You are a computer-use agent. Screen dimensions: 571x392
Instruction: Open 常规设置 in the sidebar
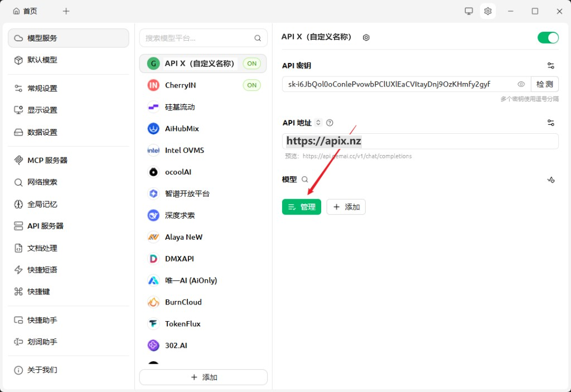pos(69,88)
